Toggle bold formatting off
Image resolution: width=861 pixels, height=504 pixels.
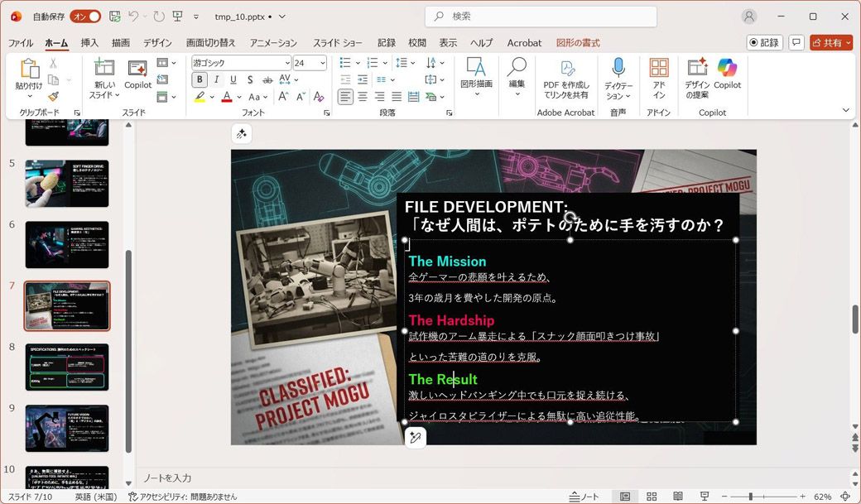(199, 79)
